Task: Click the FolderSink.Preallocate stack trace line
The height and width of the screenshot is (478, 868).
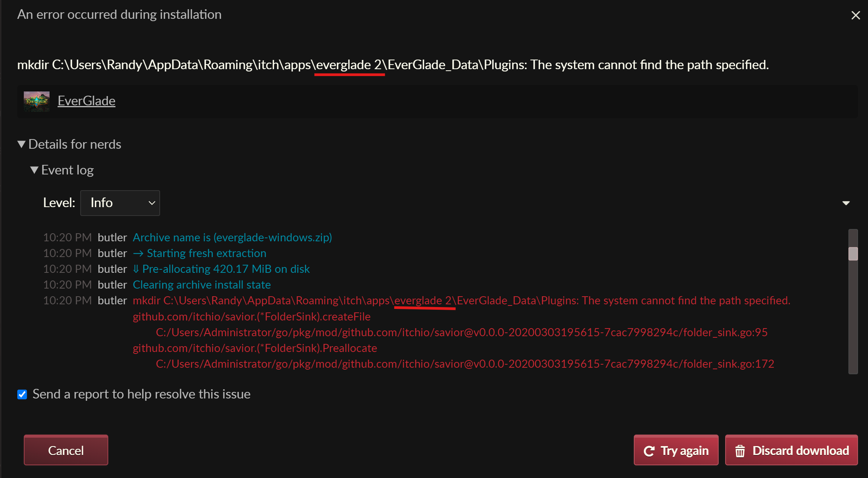Action: (x=255, y=348)
